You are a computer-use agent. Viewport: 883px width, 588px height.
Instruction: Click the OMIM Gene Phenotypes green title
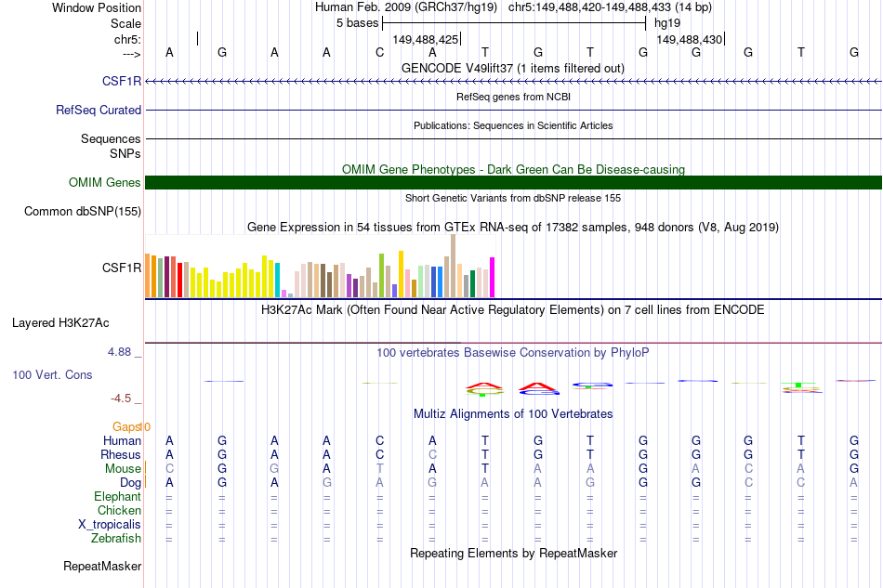[514, 169]
